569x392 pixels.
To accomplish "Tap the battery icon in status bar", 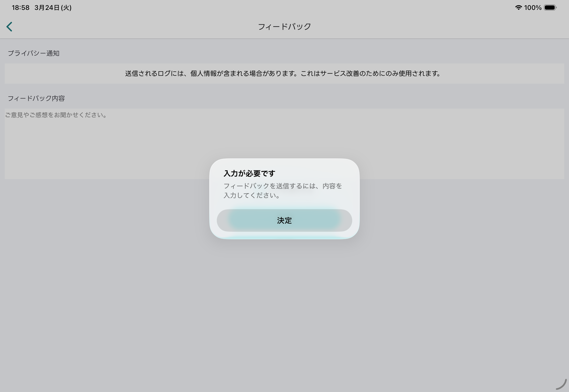I will click(550, 8).
